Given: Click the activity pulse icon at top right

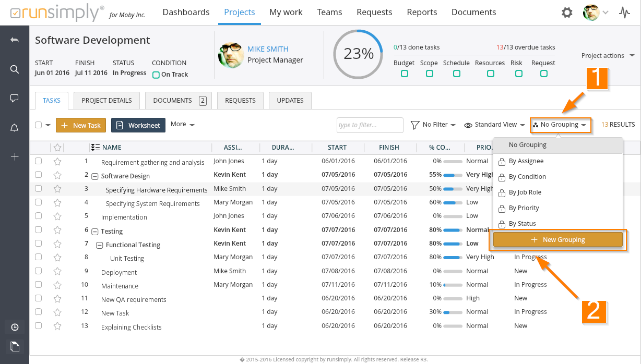Looking at the screenshot, I should point(624,13).
